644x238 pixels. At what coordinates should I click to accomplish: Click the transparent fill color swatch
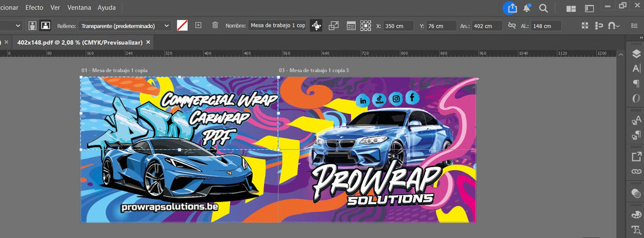182,26
